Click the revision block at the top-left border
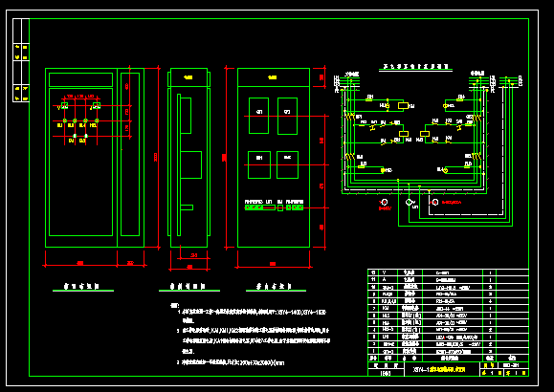 click(x=21, y=60)
